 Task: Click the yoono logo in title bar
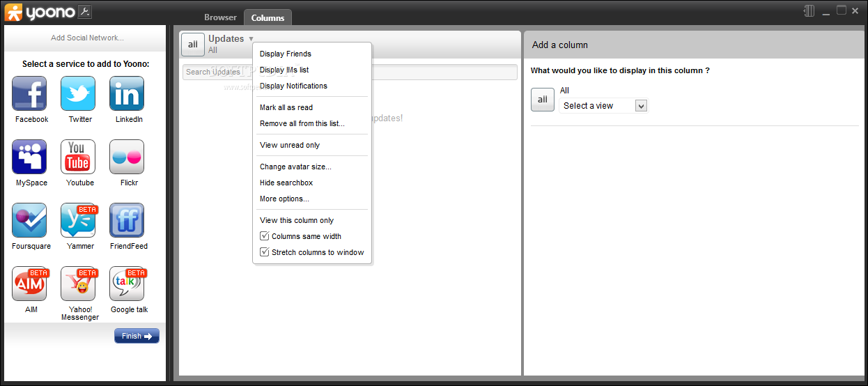click(x=40, y=12)
